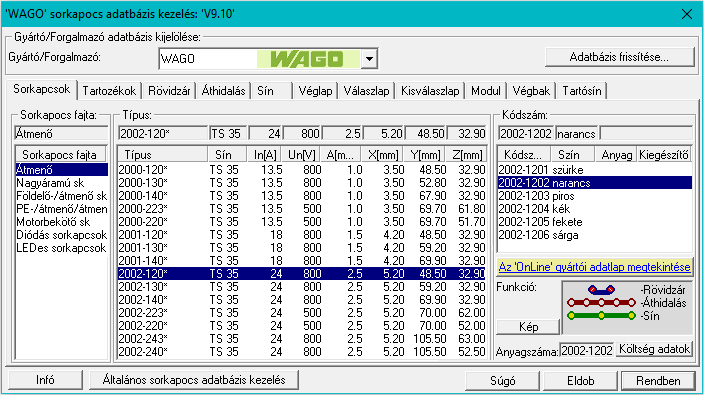This screenshot has height=395, width=704.
Task: Open the Rövidzár tab
Action: tap(169, 91)
